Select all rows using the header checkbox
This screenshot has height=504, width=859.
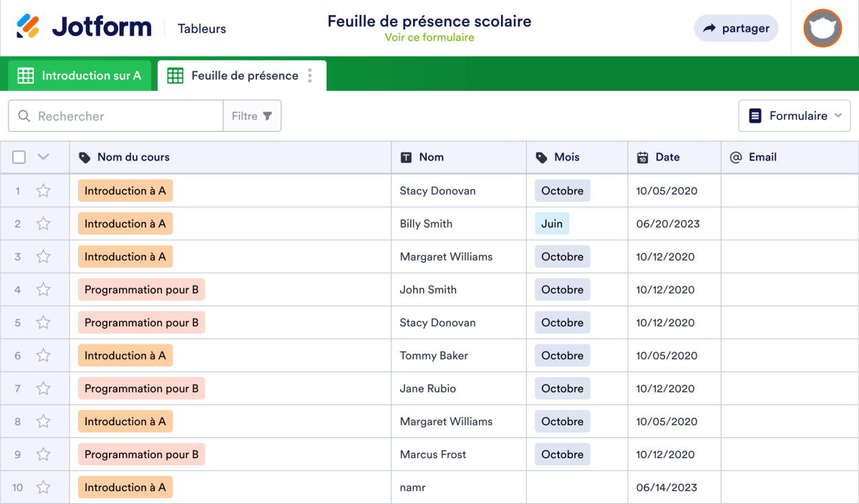coord(19,157)
